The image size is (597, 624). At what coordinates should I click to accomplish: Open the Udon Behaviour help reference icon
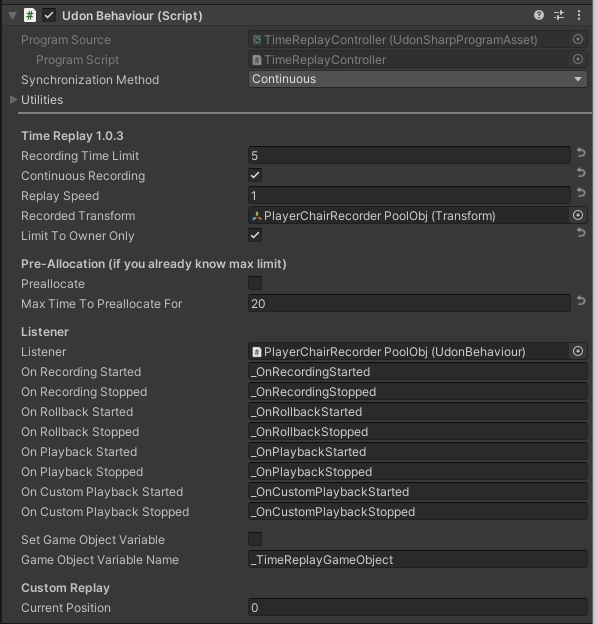538,15
